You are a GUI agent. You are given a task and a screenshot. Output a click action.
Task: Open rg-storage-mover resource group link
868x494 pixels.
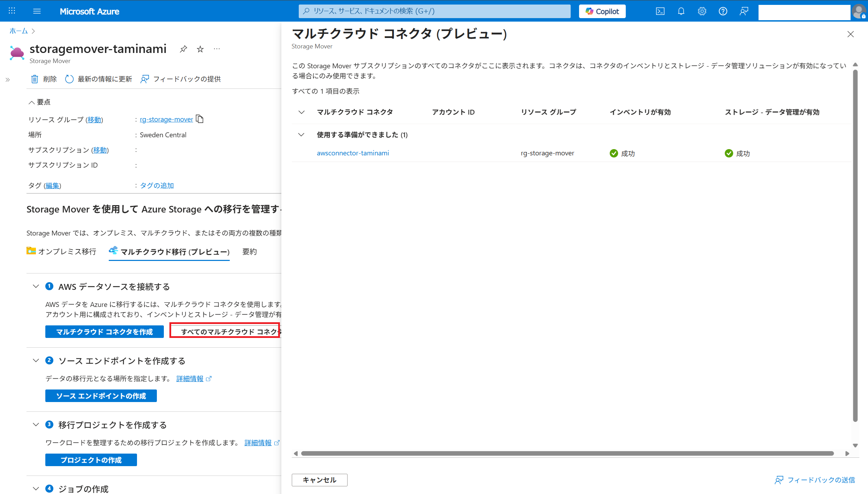tap(166, 119)
